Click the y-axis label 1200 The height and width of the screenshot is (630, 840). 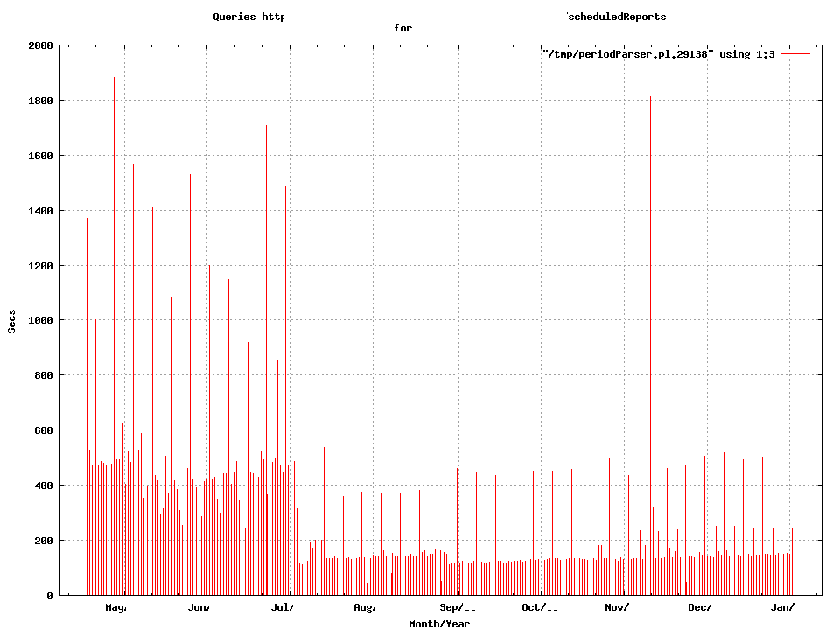click(x=40, y=266)
